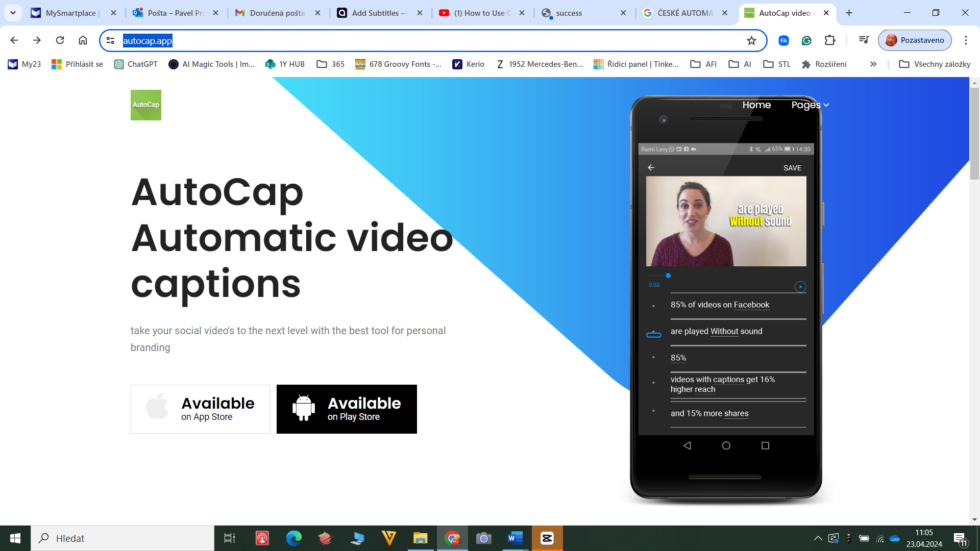Open Řídicí panel Tinke bookmark
Viewport: 980px width, 551px height.
pos(636,64)
